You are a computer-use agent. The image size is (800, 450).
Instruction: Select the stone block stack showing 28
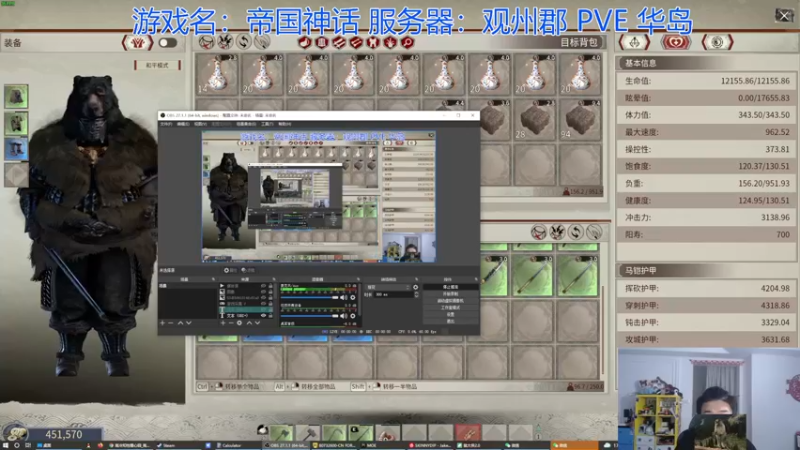(534, 120)
